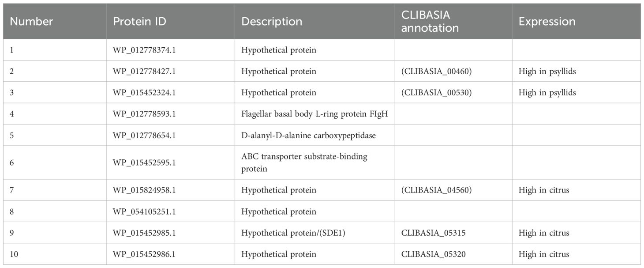Viewport: 644px width, 268px height.
Task: Click the (CLIBASIA_00530) annotation cell
Action: click(x=437, y=93)
